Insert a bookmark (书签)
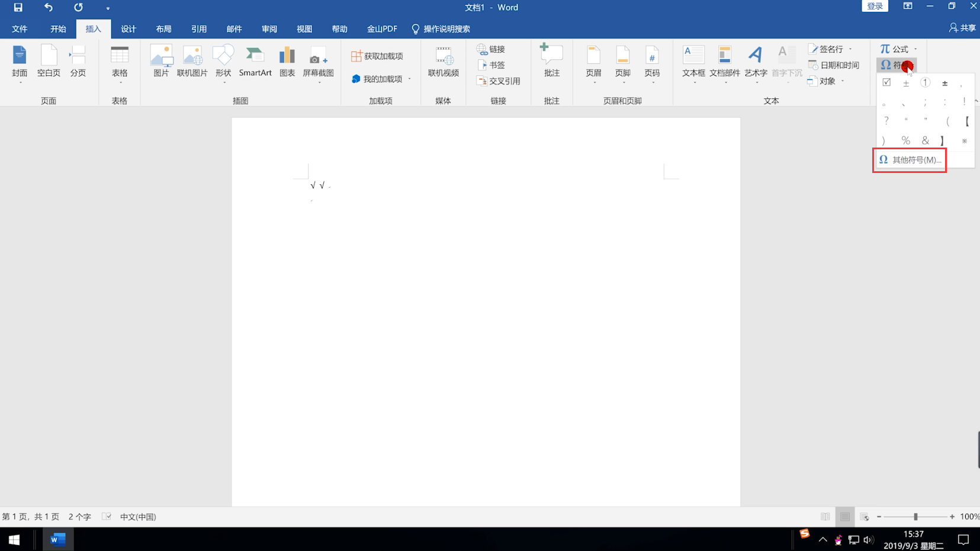The image size is (980, 551). coord(491,65)
